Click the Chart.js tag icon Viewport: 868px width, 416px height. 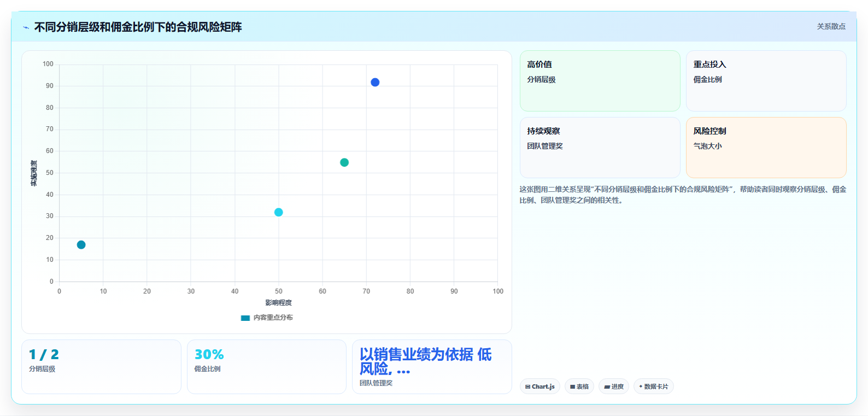coord(527,387)
